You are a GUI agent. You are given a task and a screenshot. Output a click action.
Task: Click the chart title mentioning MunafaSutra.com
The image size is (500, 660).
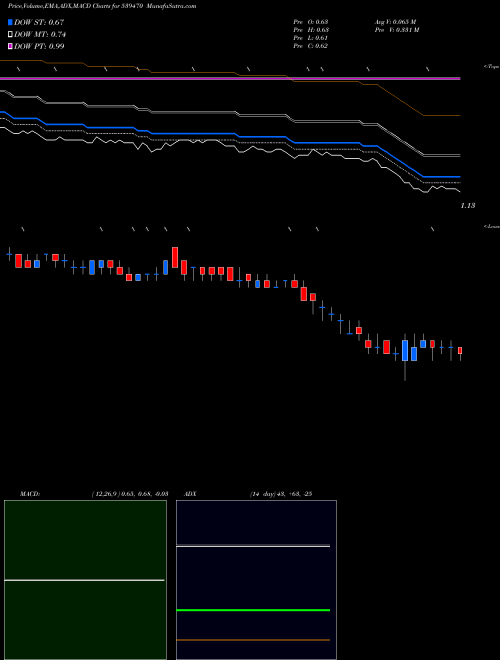(102, 6)
